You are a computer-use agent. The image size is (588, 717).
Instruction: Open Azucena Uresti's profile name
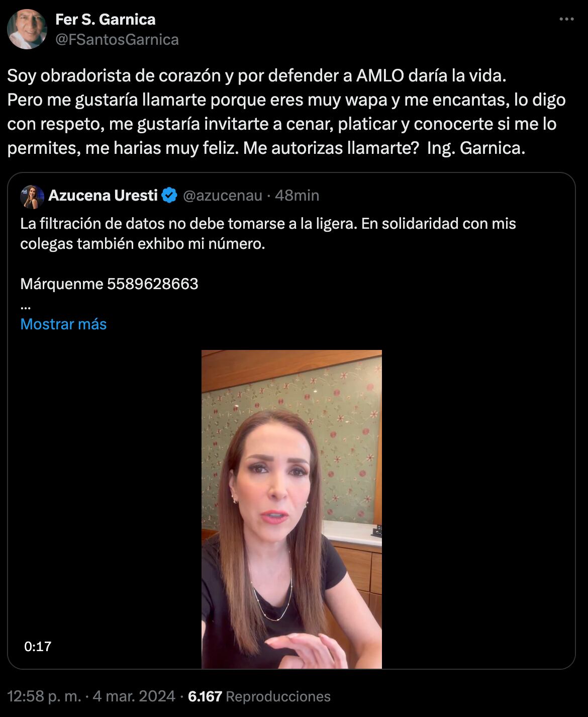pyautogui.click(x=103, y=195)
